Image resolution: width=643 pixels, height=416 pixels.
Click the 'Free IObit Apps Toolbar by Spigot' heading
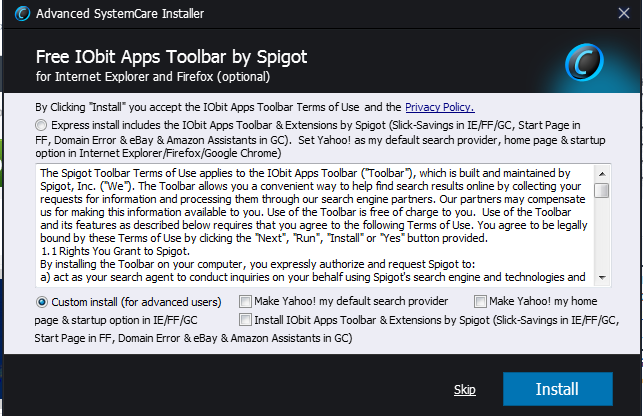pyautogui.click(x=171, y=57)
